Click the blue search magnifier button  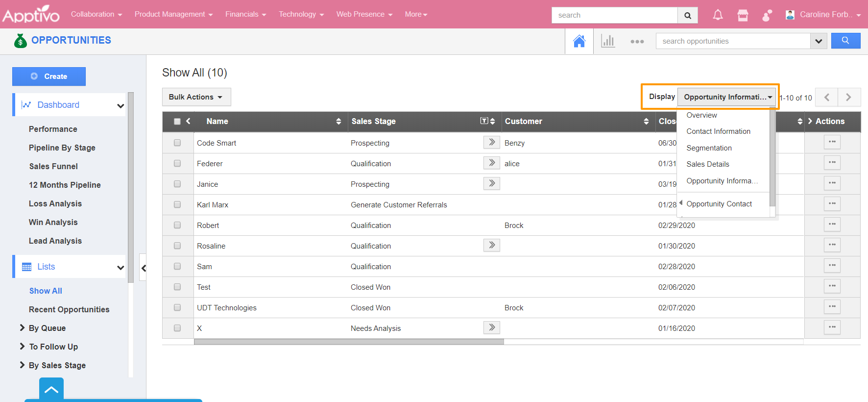[x=845, y=41]
